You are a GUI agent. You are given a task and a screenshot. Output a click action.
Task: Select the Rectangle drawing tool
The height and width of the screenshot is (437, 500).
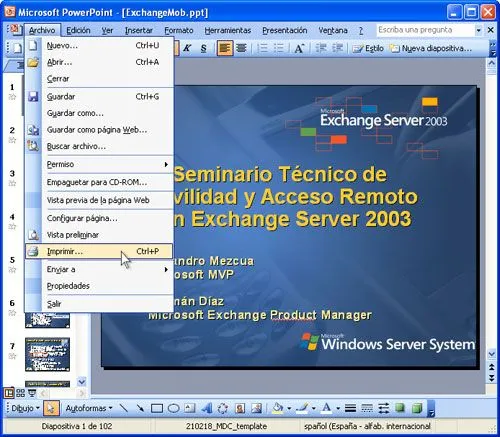click(x=157, y=408)
